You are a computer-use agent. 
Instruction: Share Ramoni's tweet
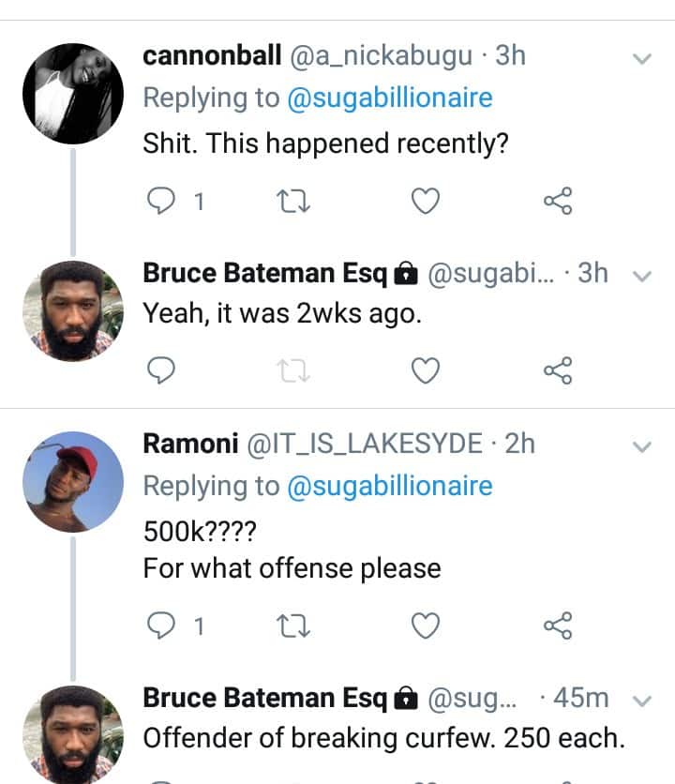[558, 625]
